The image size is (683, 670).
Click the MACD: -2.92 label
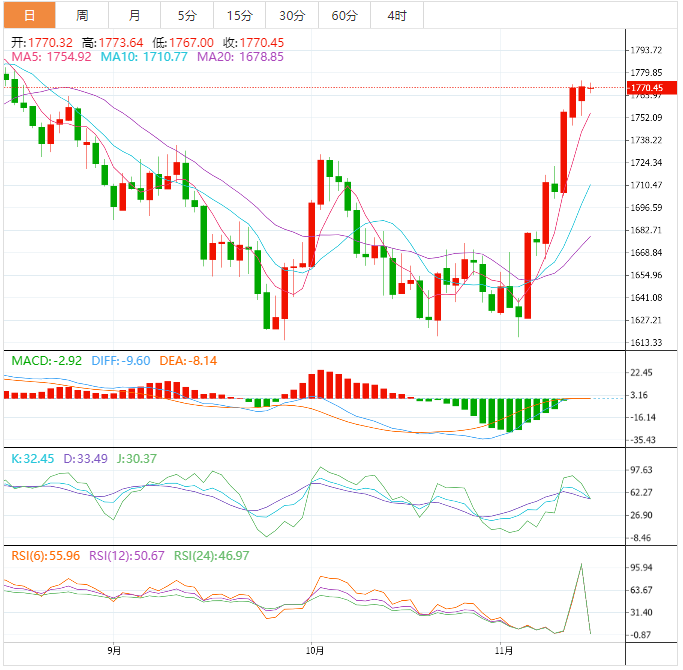[47, 361]
